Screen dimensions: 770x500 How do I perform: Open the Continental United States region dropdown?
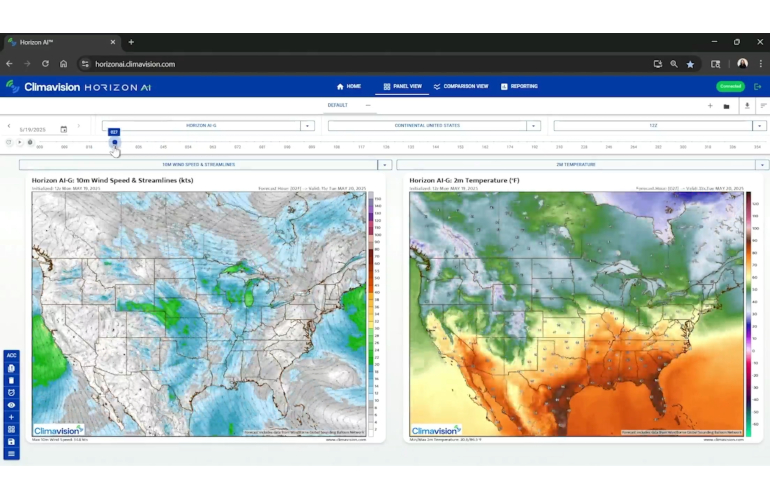534,126
